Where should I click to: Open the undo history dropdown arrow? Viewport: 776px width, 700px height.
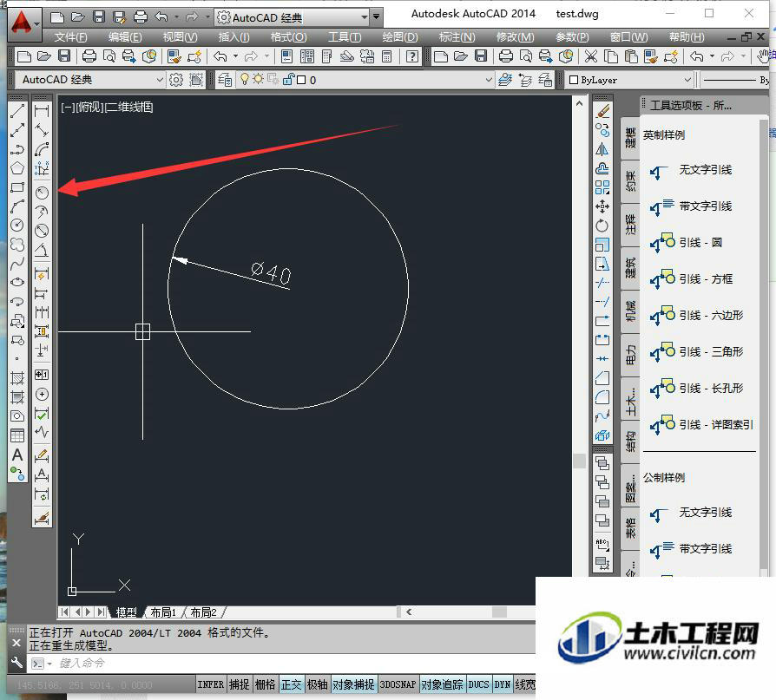pos(235,56)
